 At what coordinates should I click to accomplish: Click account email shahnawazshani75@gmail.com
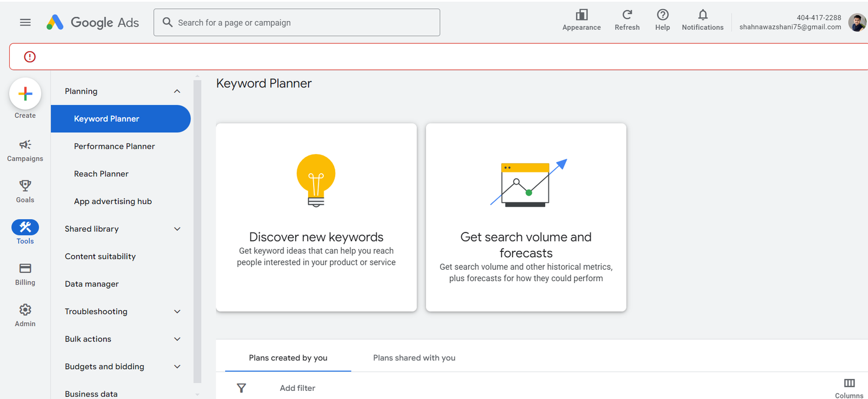(790, 27)
